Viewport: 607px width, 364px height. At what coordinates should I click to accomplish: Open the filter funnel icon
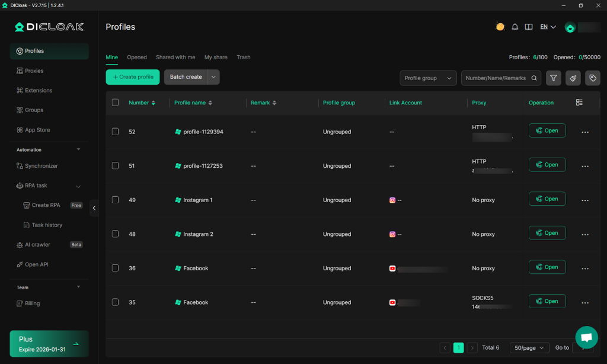[x=553, y=78]
